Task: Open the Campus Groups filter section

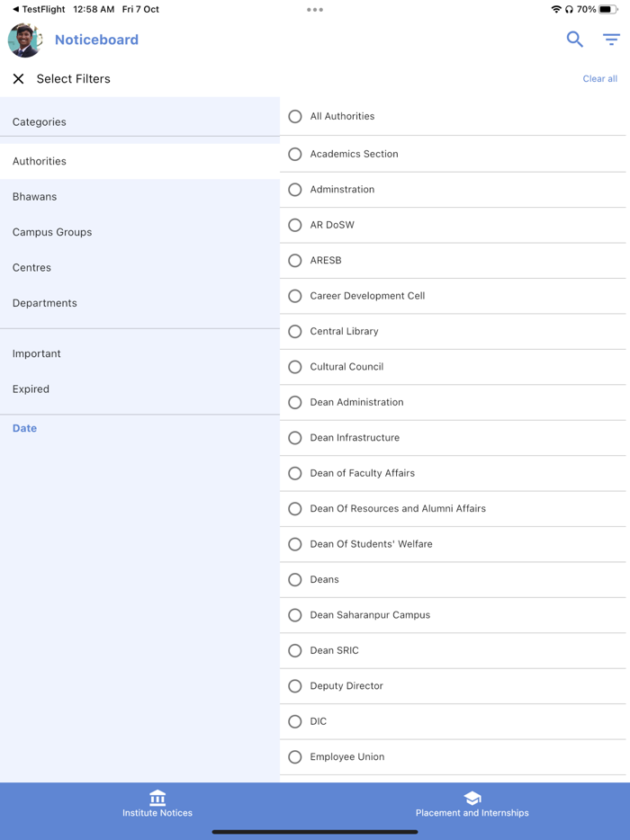Action: tap(52, 232)
